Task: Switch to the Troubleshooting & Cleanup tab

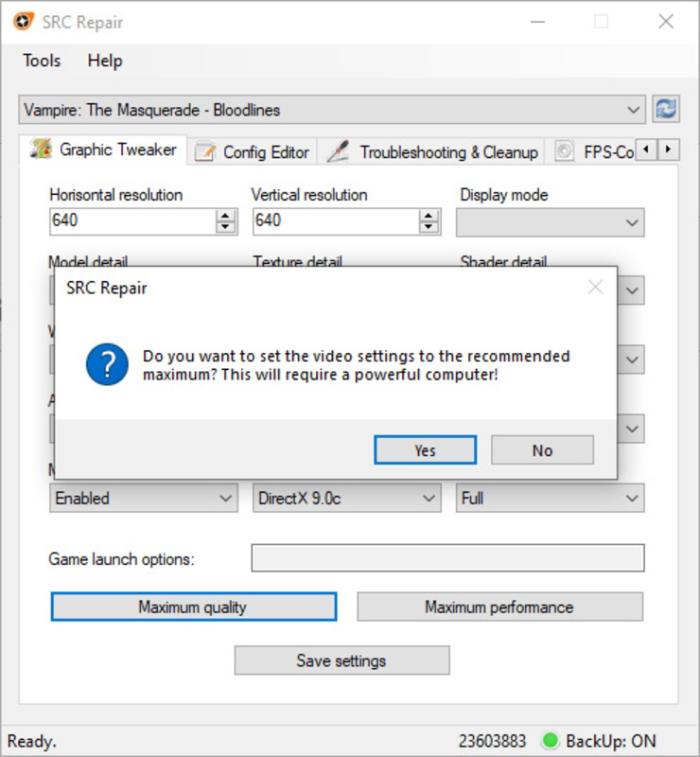Action: (431, 152)
